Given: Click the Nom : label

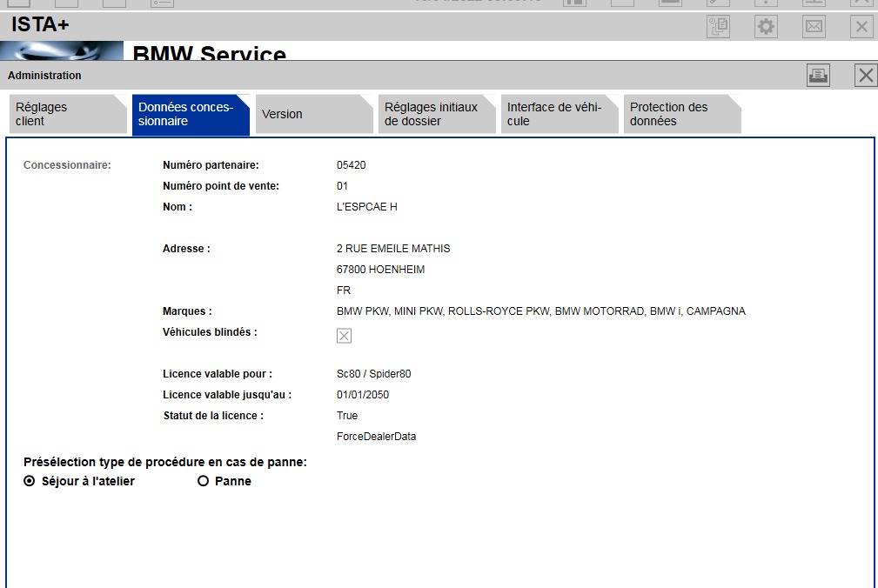Looking at the screenshot, I should 178,207.
